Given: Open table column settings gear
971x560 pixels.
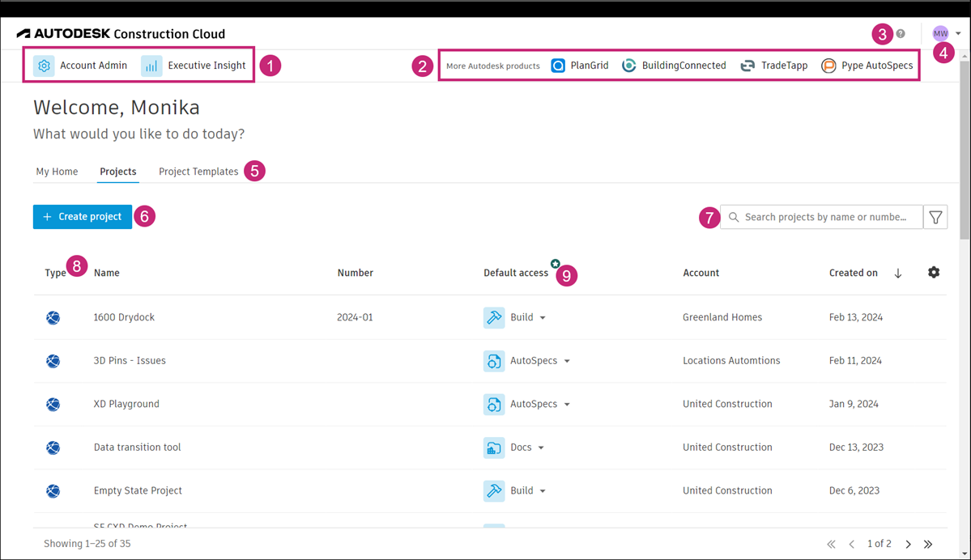Looking at the screenshot, I should tap(934, 272).
